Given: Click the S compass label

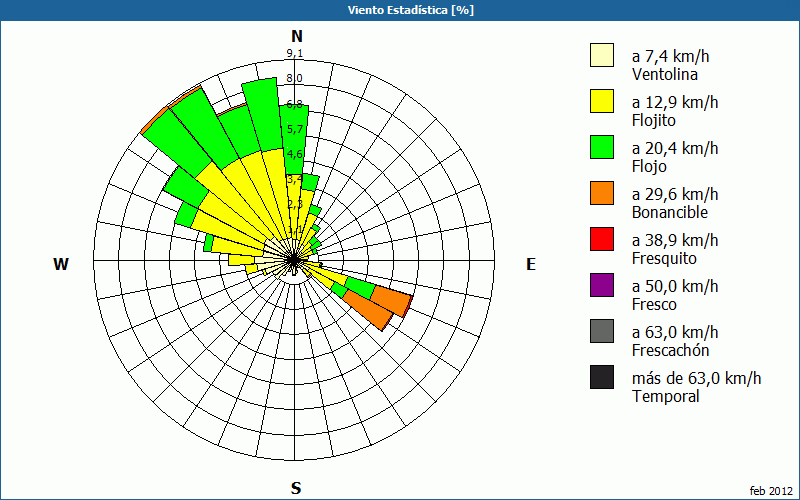Looking at the screenshot, I should [296, 488].
